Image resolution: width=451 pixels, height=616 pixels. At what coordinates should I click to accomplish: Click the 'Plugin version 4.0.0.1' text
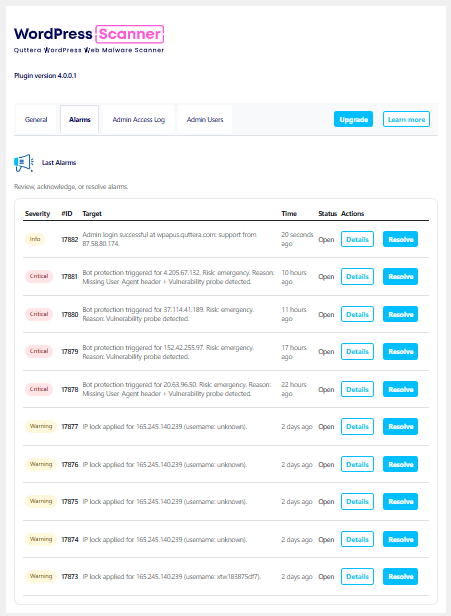pyautogui.click(x=45, y=76)
